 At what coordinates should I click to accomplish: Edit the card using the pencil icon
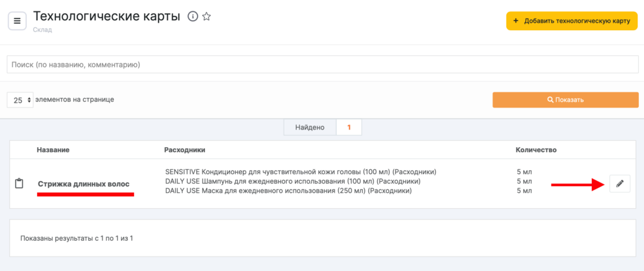(619, 184)
